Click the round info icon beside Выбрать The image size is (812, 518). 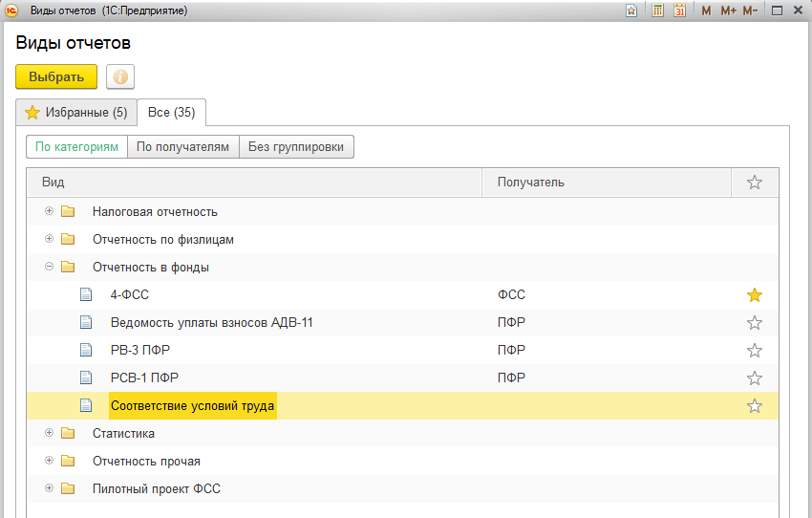pyautogui.click(x=120, y=77)
